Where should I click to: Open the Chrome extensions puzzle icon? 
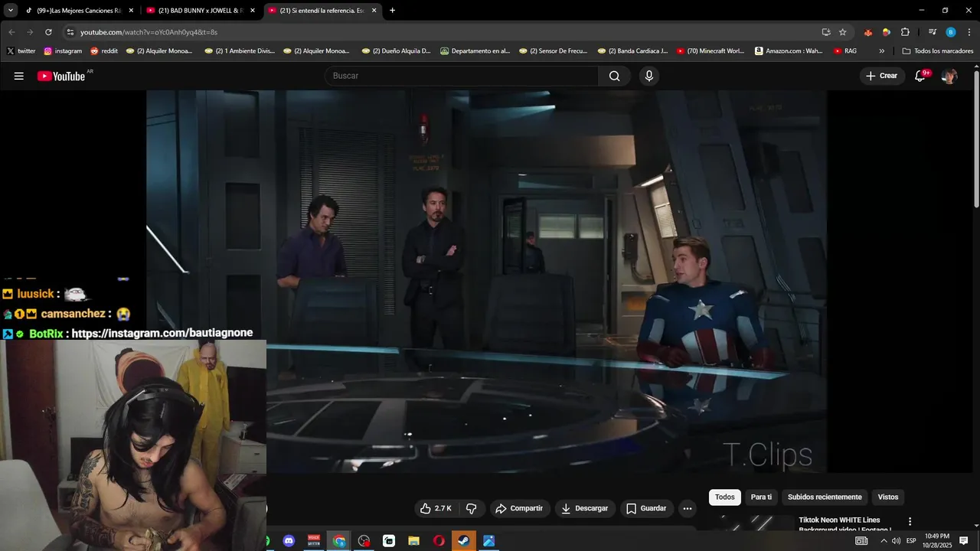pyautogui.click(x=905, y=32)
